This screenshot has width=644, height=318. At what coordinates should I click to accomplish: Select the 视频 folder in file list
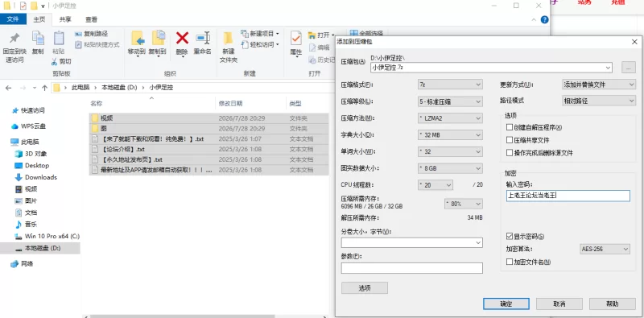pos(208,118)
